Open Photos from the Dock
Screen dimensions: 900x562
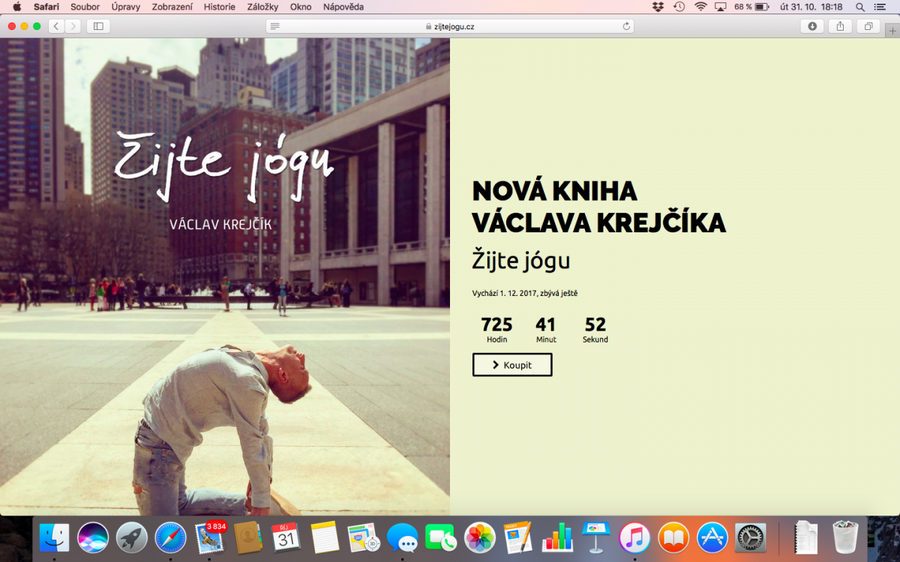coord(479,538)
